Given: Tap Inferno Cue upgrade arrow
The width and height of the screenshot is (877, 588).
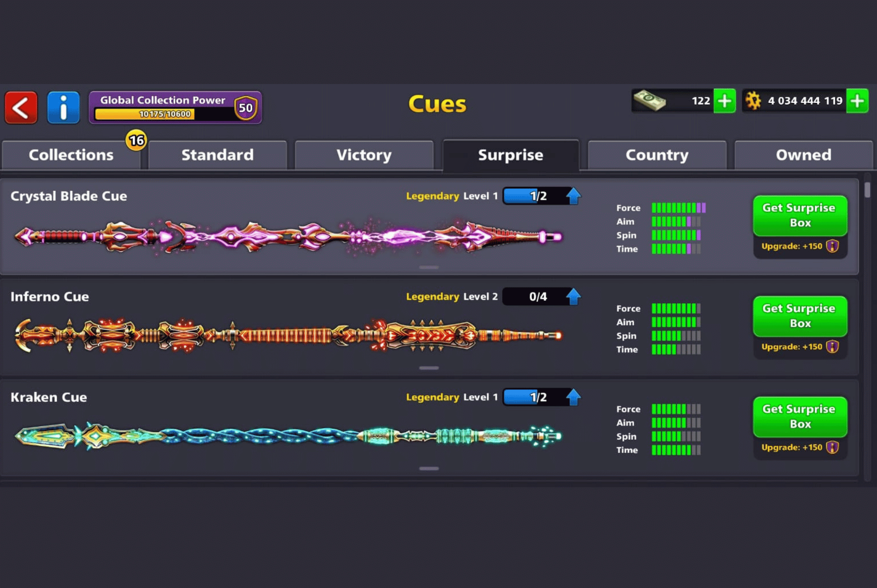Looking at the screenshot, I should pyautogui.click(x=574, y=297).
